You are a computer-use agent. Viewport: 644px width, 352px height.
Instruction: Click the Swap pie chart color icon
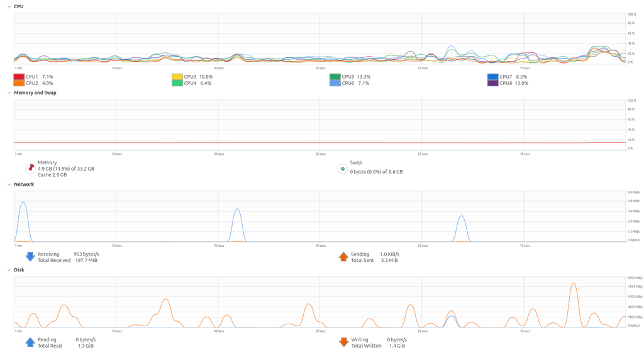point(343,169)
